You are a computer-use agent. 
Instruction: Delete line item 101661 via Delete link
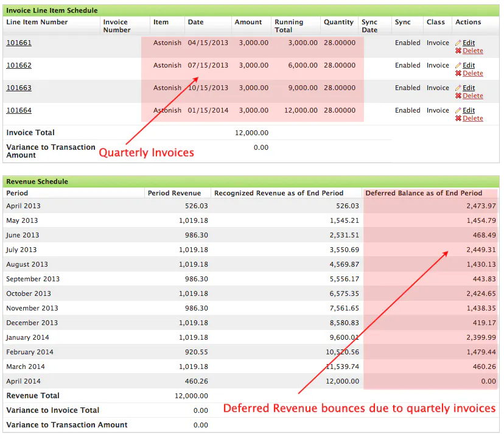coord(473,51)
